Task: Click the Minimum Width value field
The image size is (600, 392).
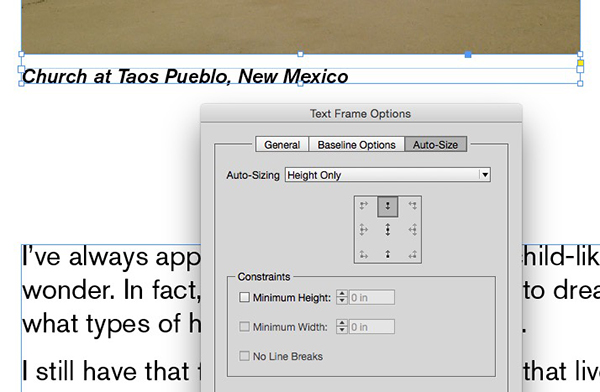Action: [372, 327]
